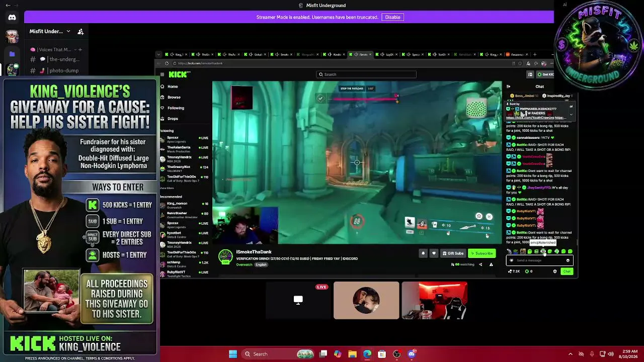Open File Explorer from the taskbar

pyautogui.click(x=352, y=354)
